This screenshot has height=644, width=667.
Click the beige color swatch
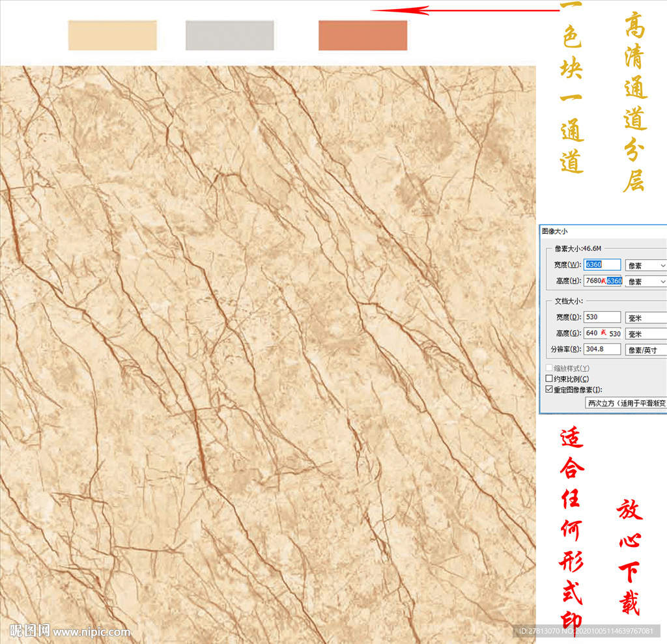pos(112,35)
